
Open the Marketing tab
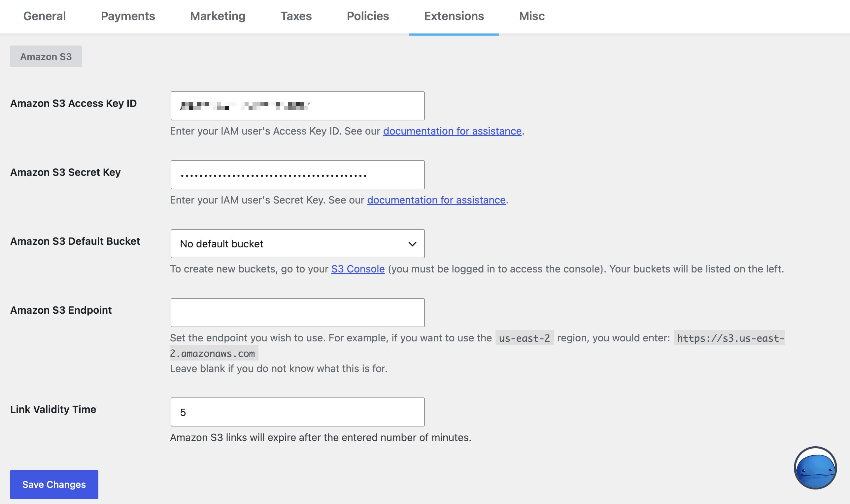[218, 16]
